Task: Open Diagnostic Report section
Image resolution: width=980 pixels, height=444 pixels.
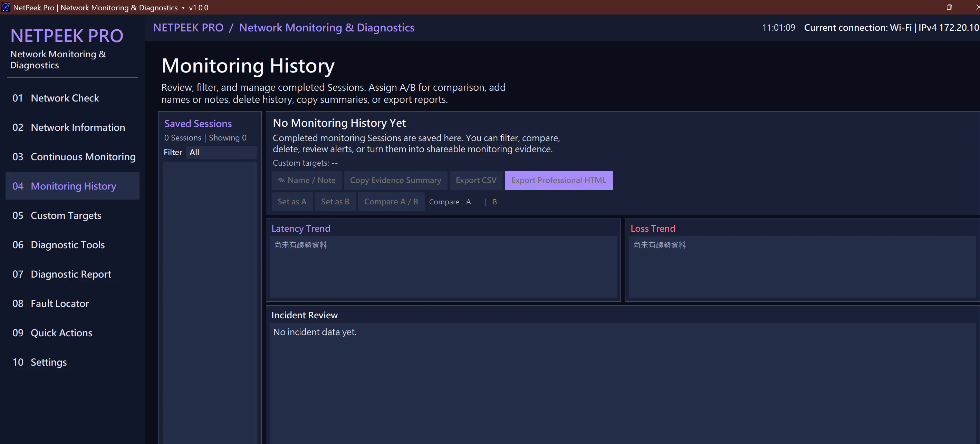Action: coord(72,274)
